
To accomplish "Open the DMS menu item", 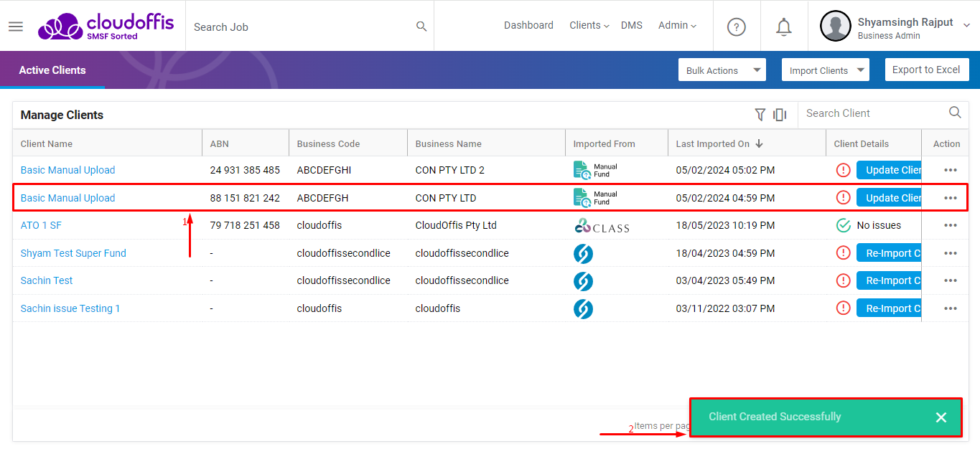I will [x=632, y=26].
